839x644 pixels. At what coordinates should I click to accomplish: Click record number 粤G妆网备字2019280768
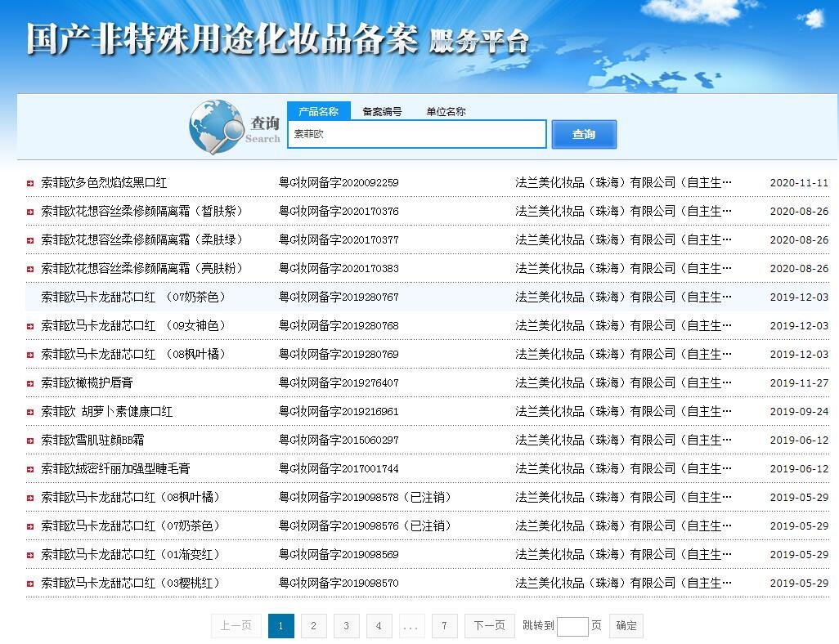[x=339, y=326]
